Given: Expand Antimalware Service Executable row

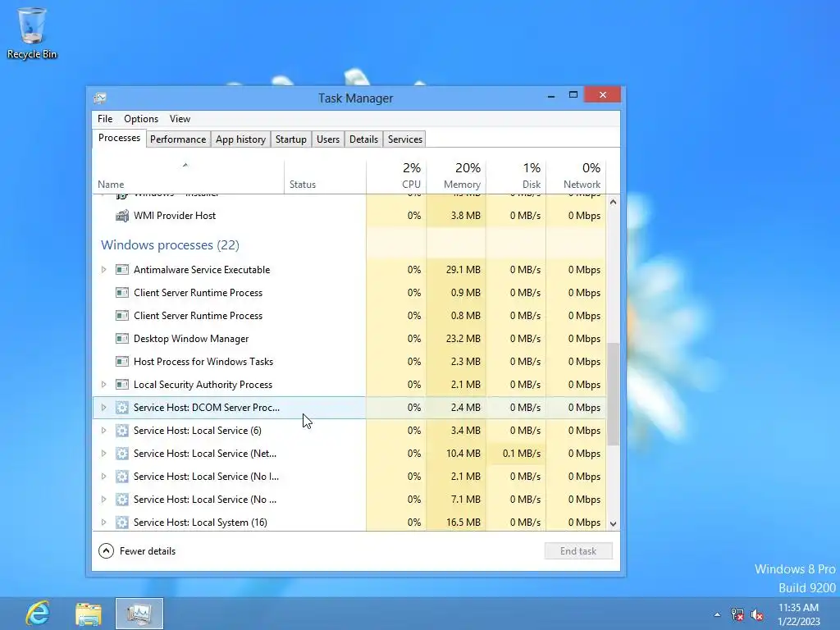Looking at the screenshot, I should click(104, 269).
